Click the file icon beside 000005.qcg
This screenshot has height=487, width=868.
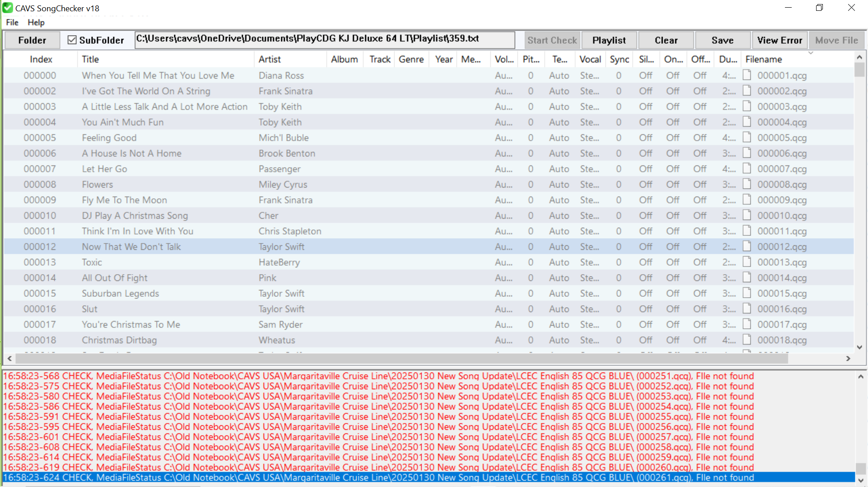[x=747, y=138]
